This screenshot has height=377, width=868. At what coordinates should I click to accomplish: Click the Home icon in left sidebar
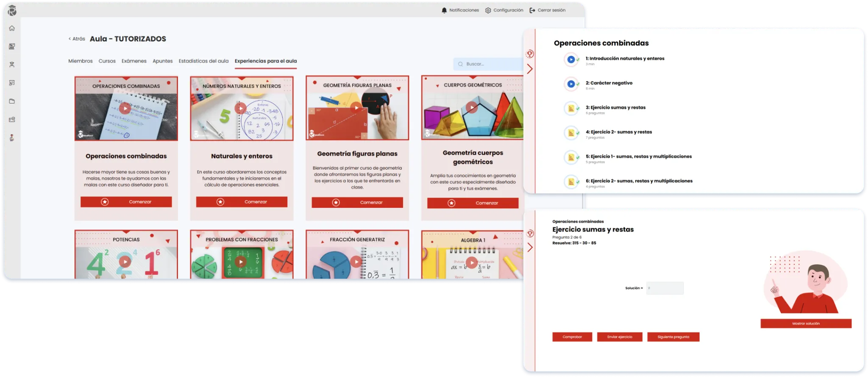point(12,28)
